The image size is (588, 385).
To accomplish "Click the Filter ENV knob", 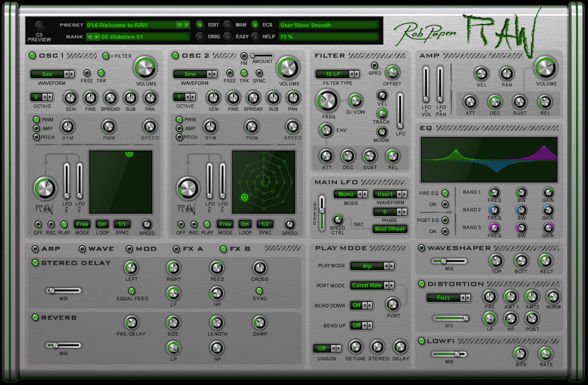I will coord(326,130).
